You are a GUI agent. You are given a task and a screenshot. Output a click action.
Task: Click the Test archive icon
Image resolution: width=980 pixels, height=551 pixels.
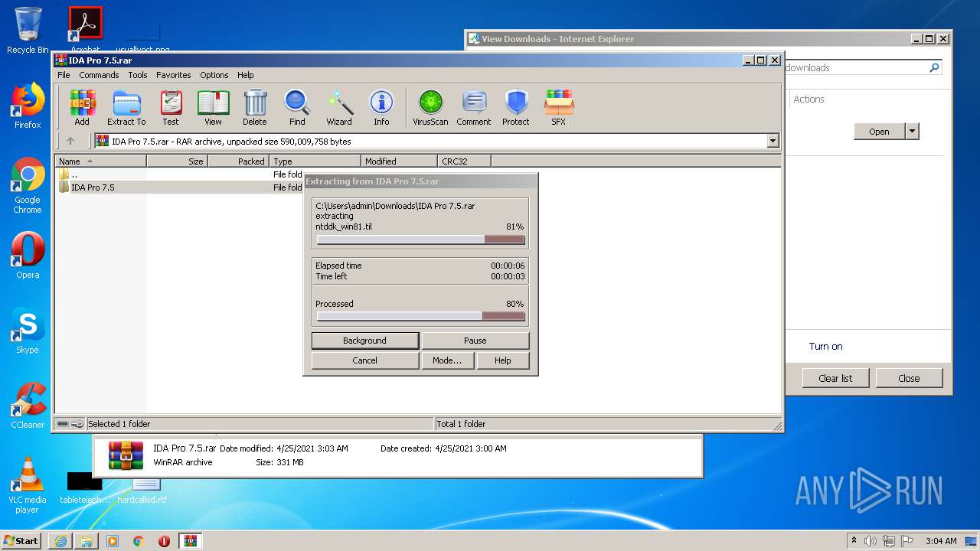[x=171, y=107]
